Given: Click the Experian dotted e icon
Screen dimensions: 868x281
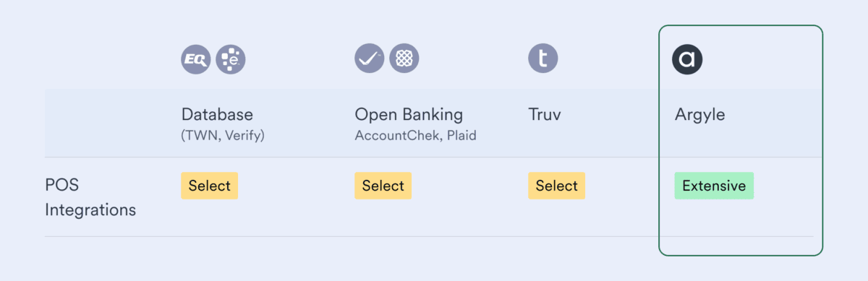Looking at the screenshot, I should pos(231,59).
